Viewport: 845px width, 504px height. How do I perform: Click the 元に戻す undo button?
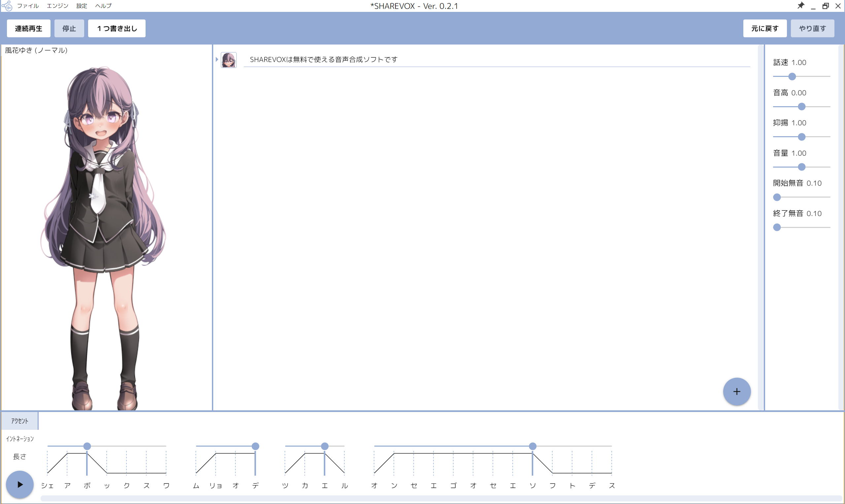764,28
